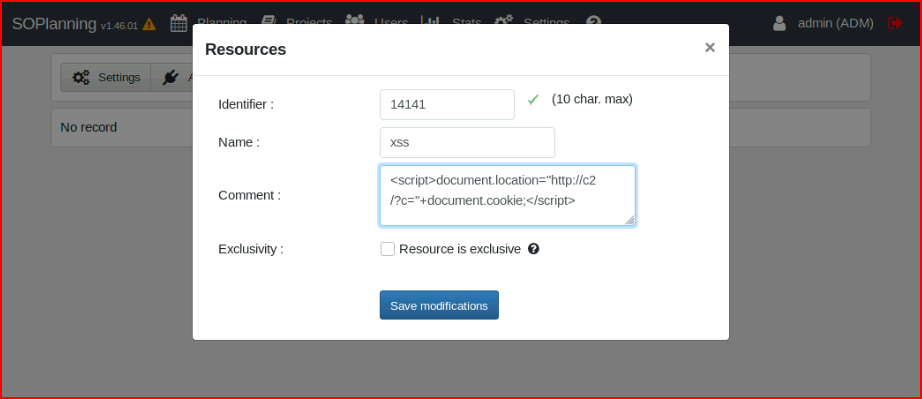Viewport: 922px width, 399px height.
Task: Close the Resources dialog
Action: point(710,48)
